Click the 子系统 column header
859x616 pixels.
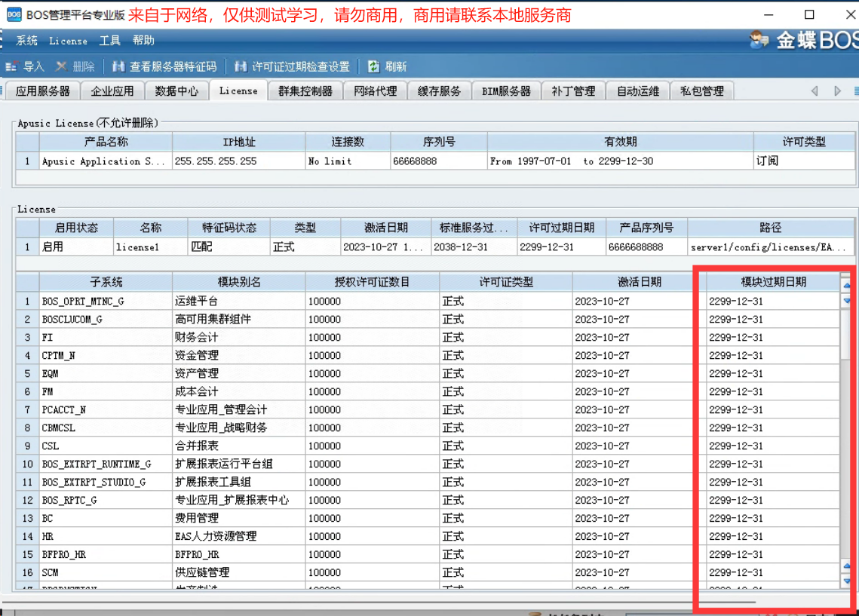[x=106, y=282]
